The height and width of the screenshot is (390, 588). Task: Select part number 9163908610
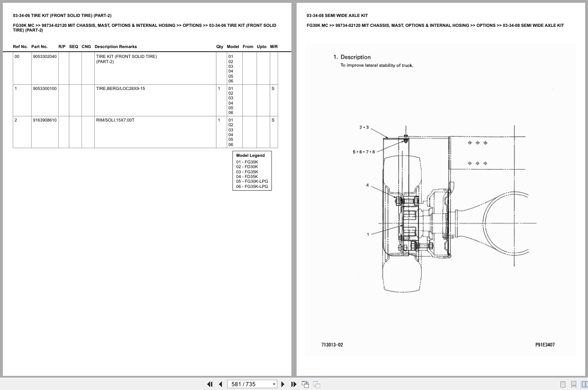click(x=45, y=120)
